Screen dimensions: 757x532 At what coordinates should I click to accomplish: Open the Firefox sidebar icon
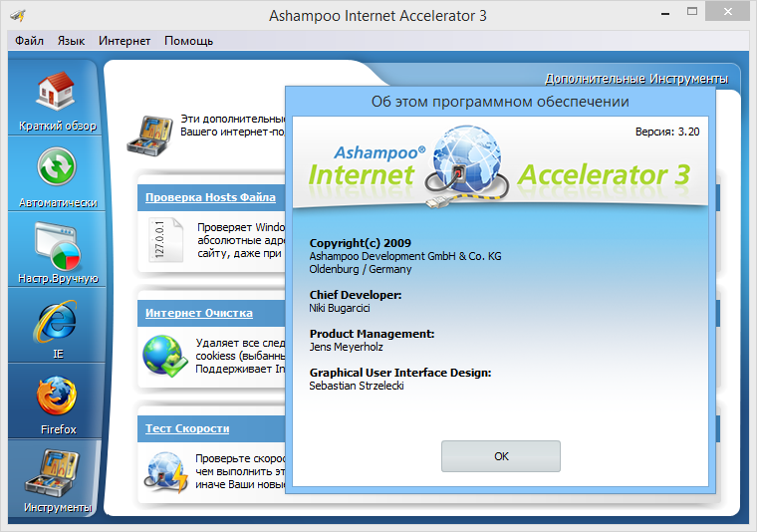tap(57, 396)
